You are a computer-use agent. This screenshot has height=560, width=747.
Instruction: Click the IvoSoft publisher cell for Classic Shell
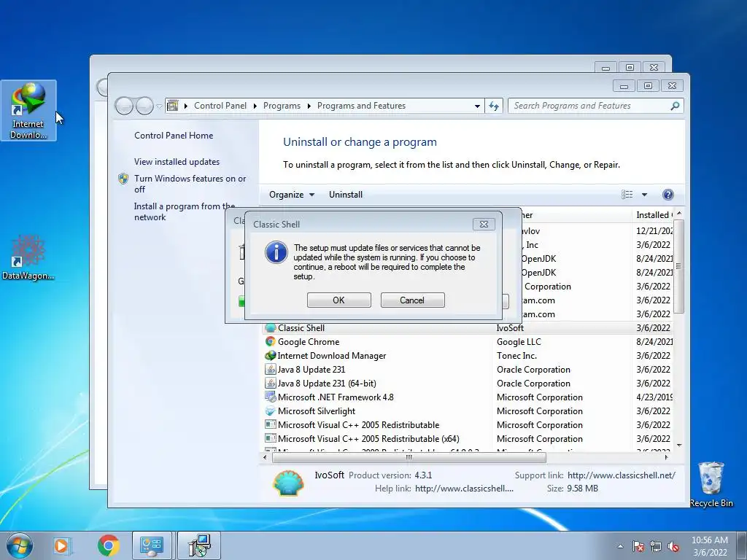point(510,327)
